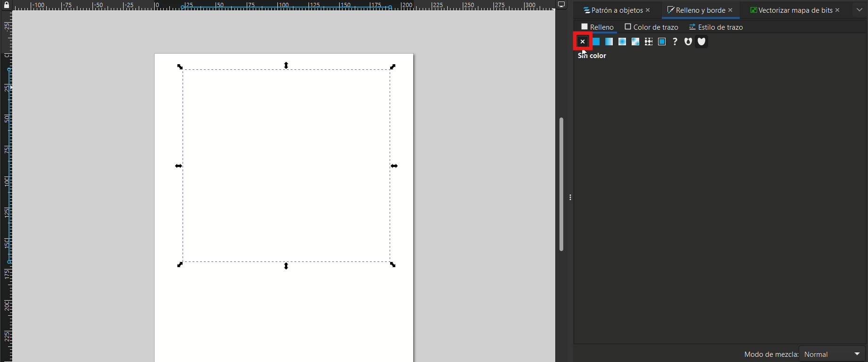Select swatch fill type
Screen dimensions: 868x362
coord(662,42)
